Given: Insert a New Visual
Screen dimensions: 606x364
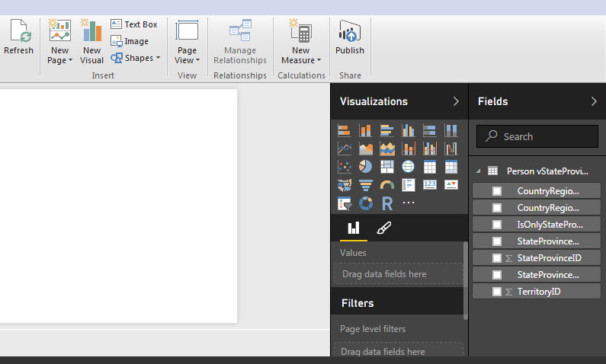Looking at the screenshot, I should (91, 42).
